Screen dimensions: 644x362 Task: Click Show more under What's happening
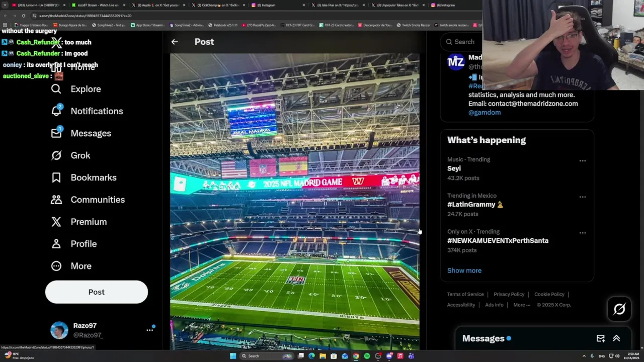pos(464,270)
